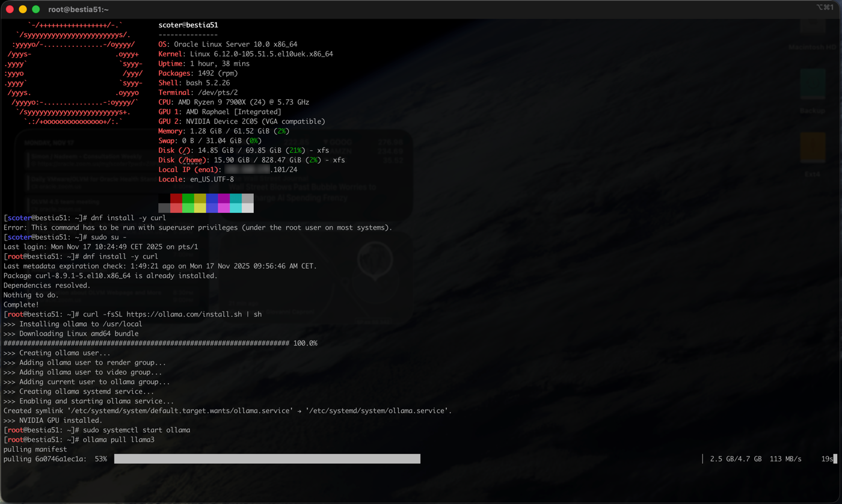This screenshot has width=842, height=504.
Task: Click the olive yellow color block
Action: [x=200, y=198]
